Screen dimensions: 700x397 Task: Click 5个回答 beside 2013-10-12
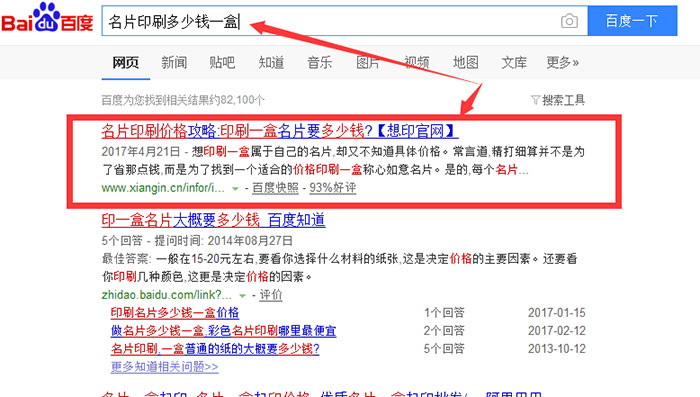tap(444, 348)
